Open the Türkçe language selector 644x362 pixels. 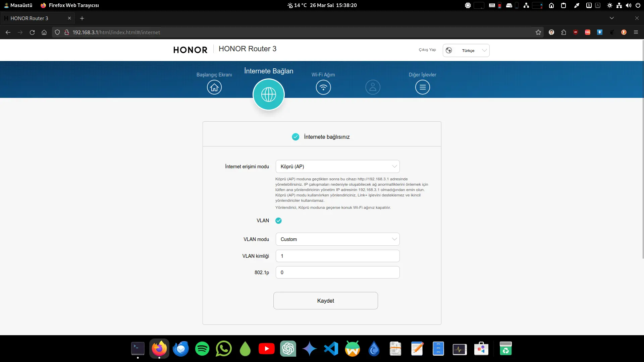[466, 51]
